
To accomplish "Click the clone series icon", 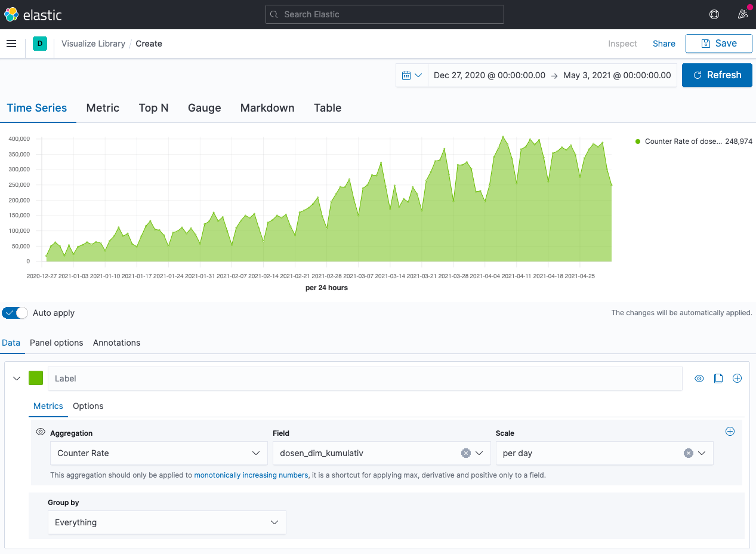I will tap(718, 378).
